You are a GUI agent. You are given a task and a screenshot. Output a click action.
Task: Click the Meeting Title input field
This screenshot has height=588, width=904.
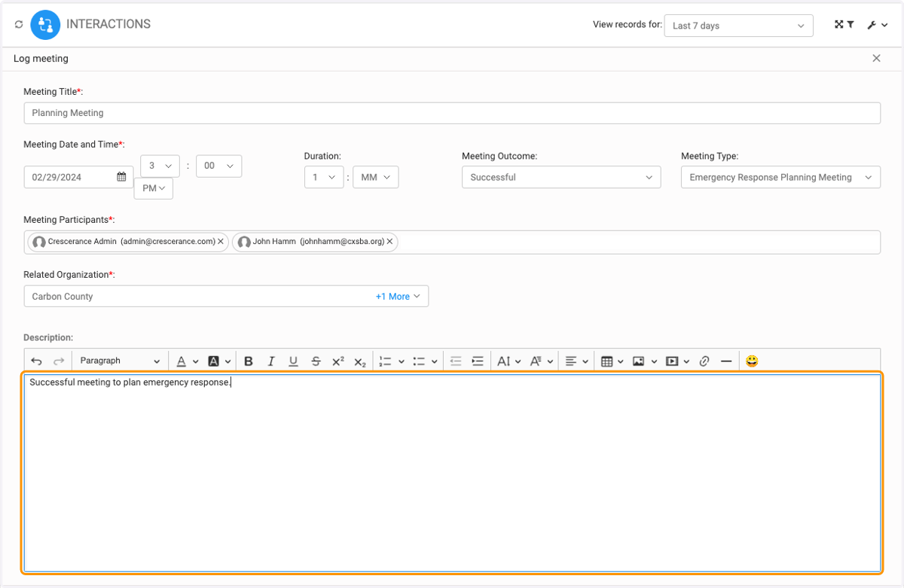tap(452, 113)
